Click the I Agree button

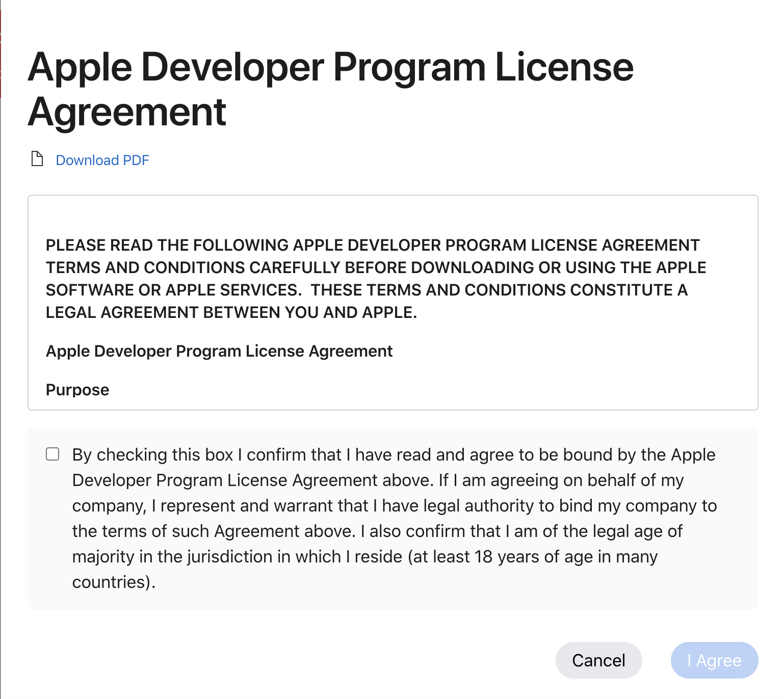pos(714,660)
